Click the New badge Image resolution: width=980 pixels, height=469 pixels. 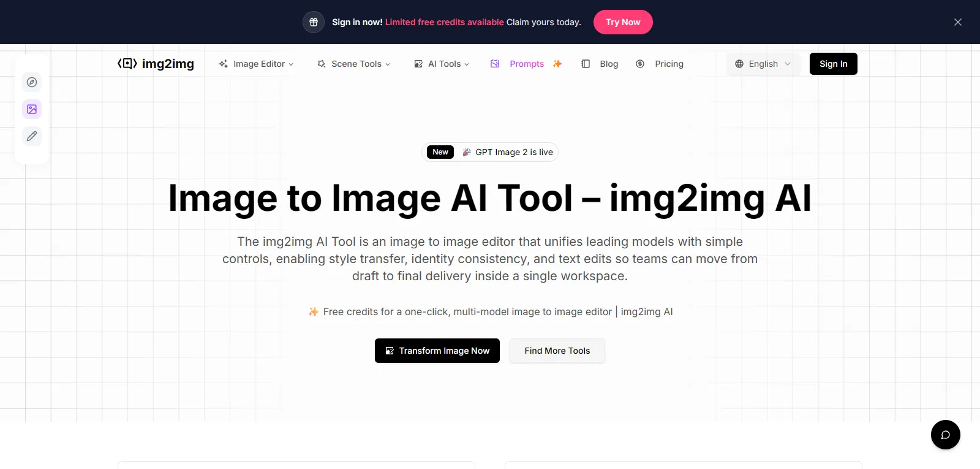coord(440,152)
